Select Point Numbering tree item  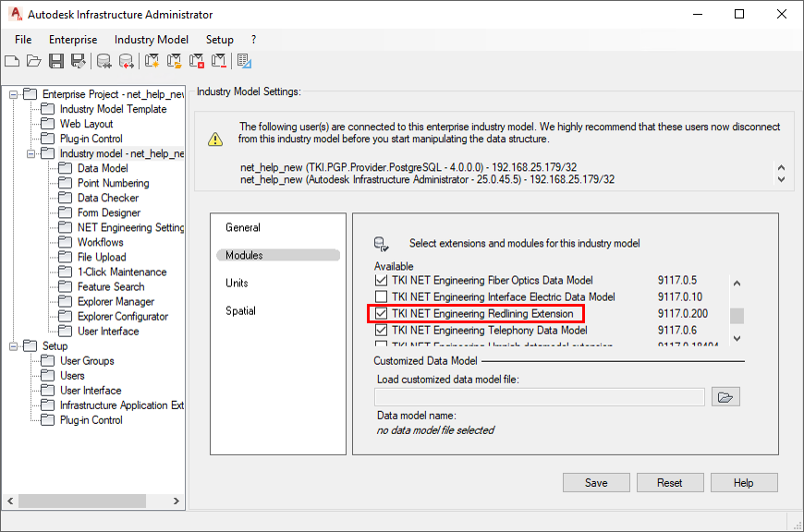click(114, 184)
